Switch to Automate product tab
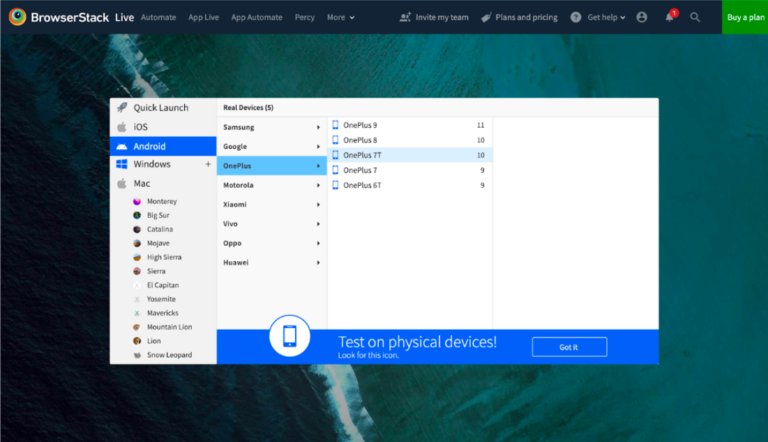The width and height of the screenshot is (768, 442). (x=158, y=17)
